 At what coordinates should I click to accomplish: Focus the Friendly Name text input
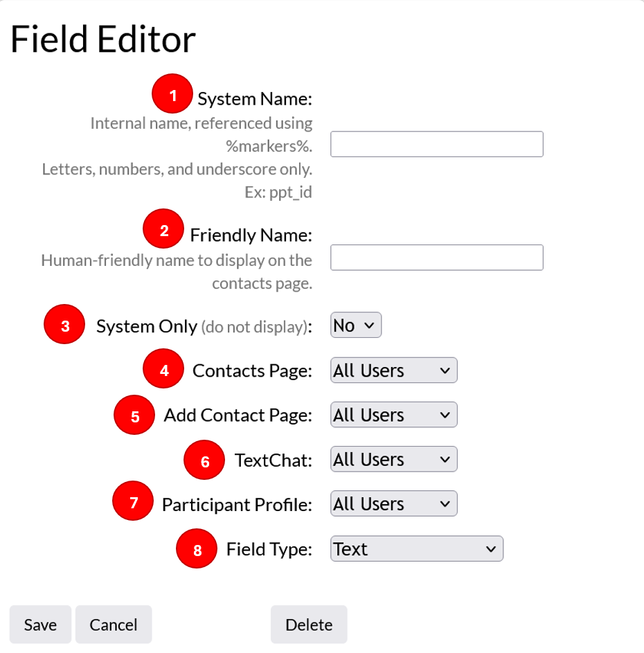pos(436,258)
